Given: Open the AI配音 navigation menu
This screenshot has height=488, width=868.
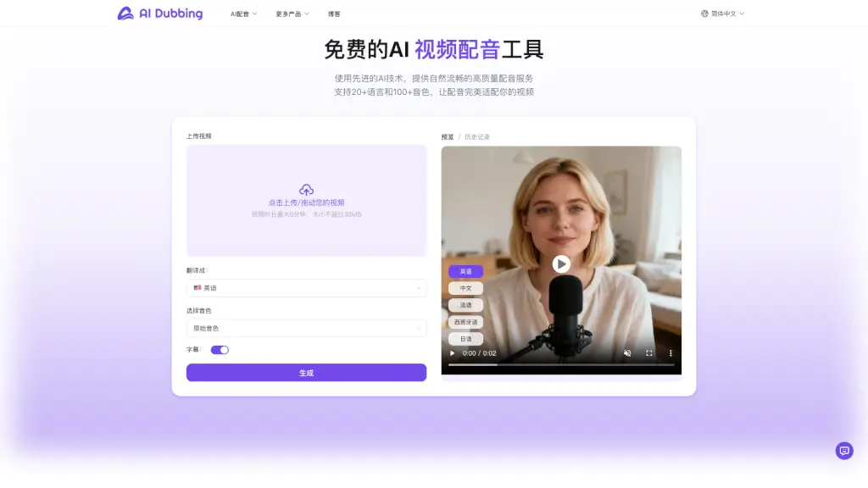Looking at the screenshot, I should point(243,14).
